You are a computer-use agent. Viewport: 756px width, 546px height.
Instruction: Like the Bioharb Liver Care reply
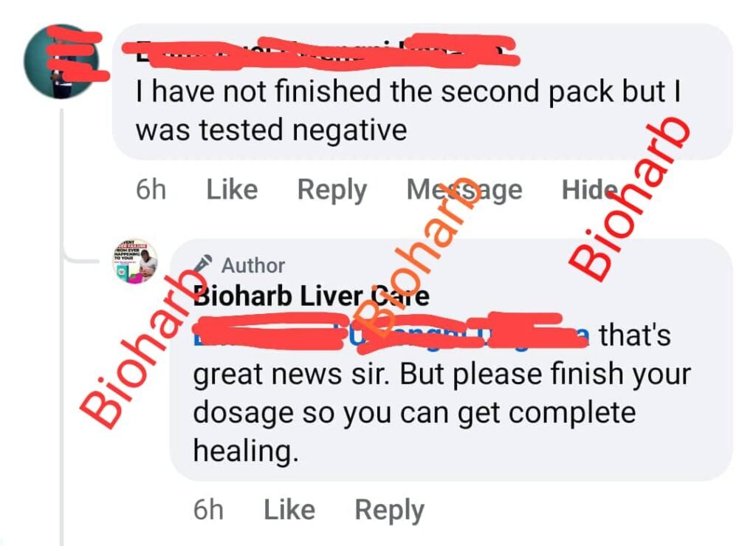pos(289,509)
